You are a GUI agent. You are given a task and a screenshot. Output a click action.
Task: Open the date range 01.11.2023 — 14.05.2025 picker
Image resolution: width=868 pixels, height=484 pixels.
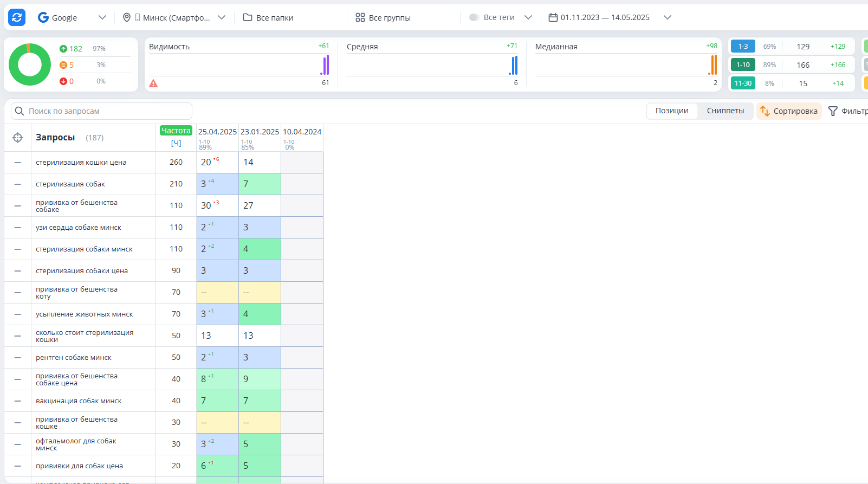(x=610, y=17)
